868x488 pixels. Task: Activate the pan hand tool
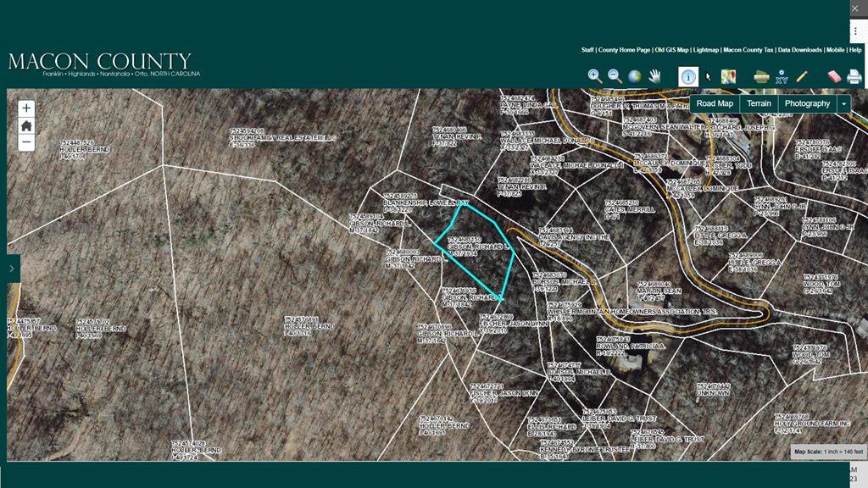(655, 76)
